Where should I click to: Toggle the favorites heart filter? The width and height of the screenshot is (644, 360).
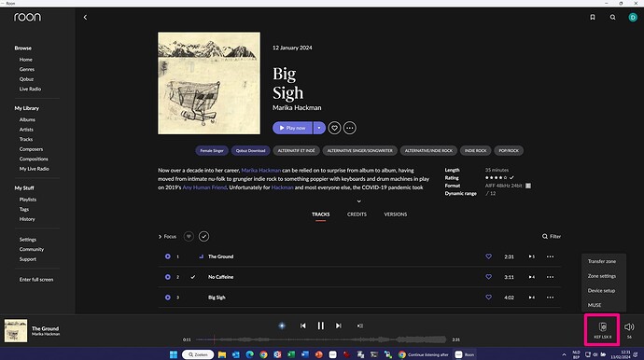coord(189,237)
